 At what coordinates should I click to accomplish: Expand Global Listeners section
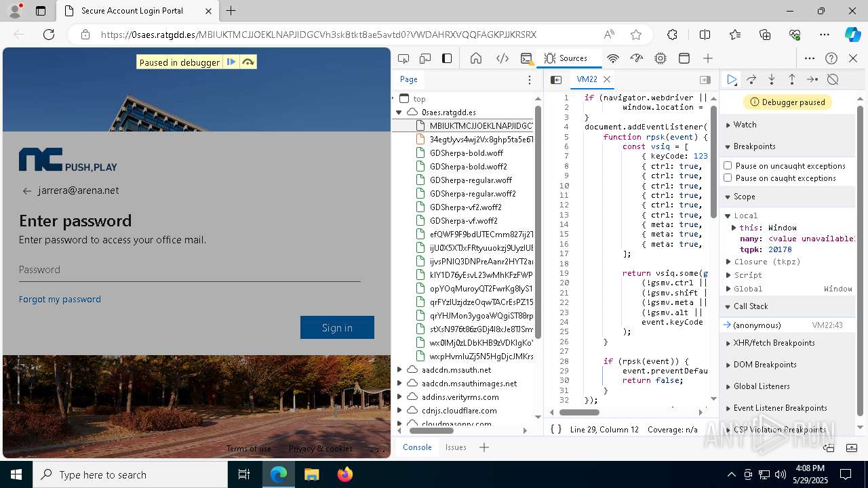tap(787, 386)
